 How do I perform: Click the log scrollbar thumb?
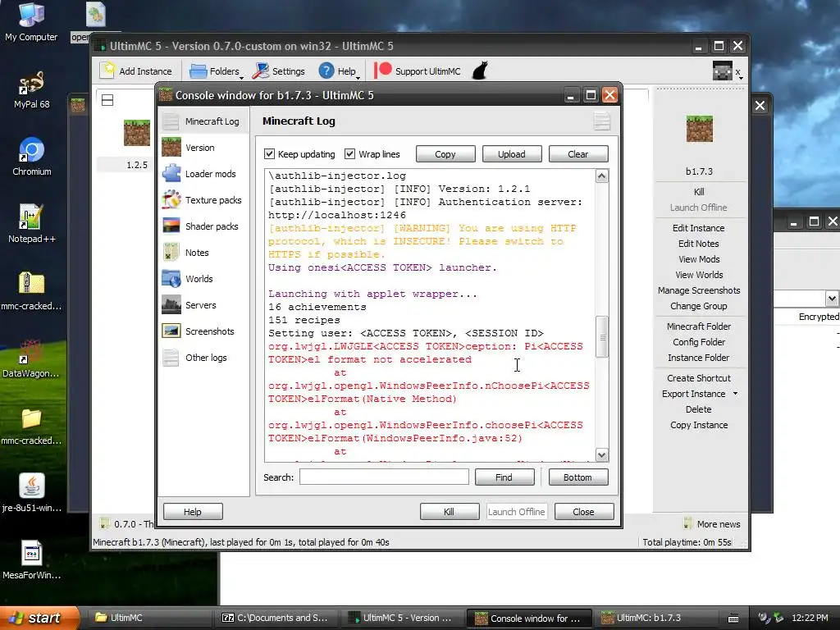click(601, 337)
